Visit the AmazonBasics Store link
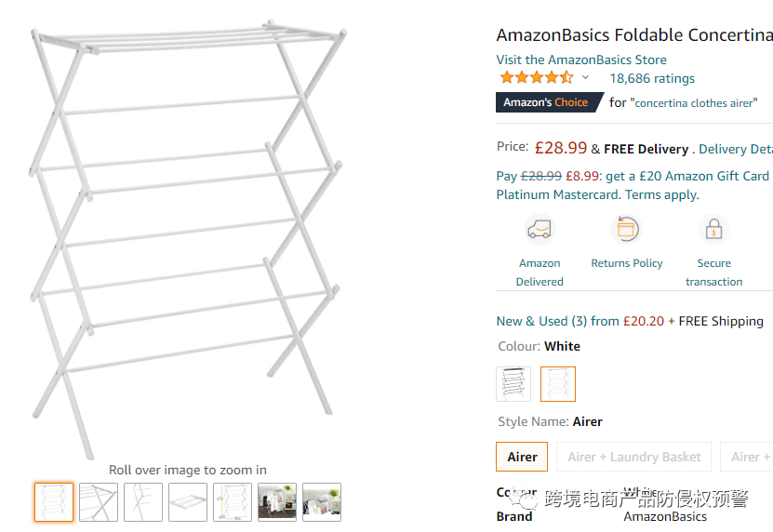The width and height of the screenshot is (773, 532). [x=581, y=60]
